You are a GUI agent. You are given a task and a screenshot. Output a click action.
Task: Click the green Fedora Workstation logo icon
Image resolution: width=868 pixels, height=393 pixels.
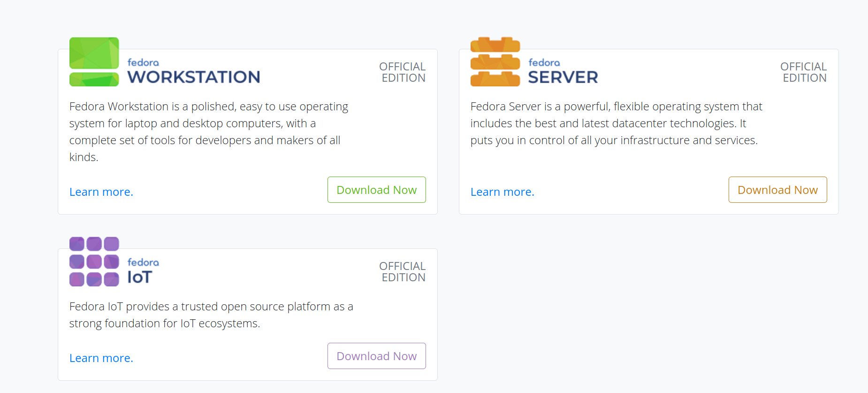tap(94, 62)
